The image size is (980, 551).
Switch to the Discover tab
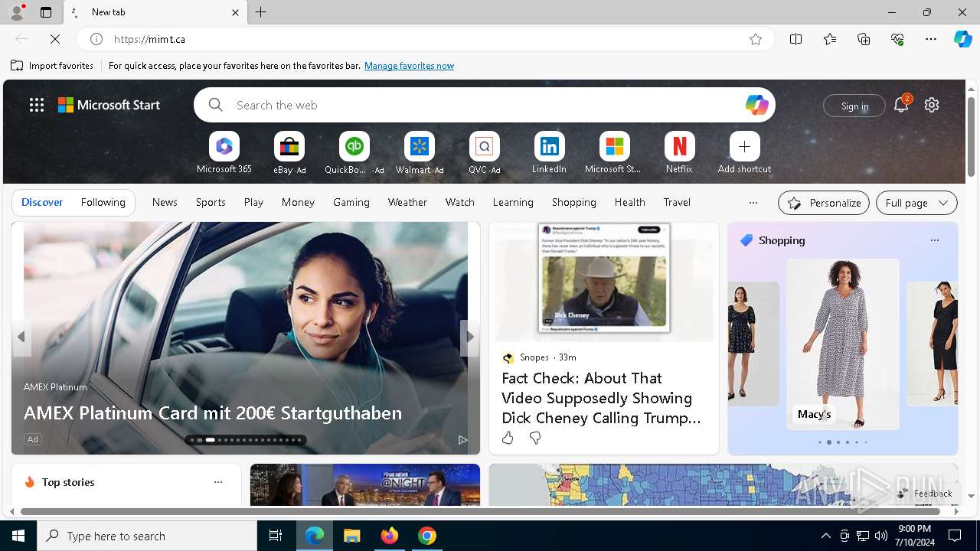tap(42, 202)
